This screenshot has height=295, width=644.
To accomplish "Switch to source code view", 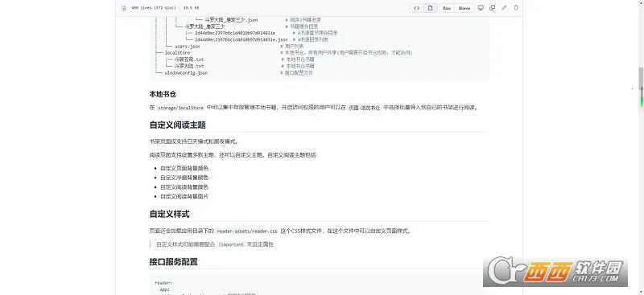I will (416, 8).
